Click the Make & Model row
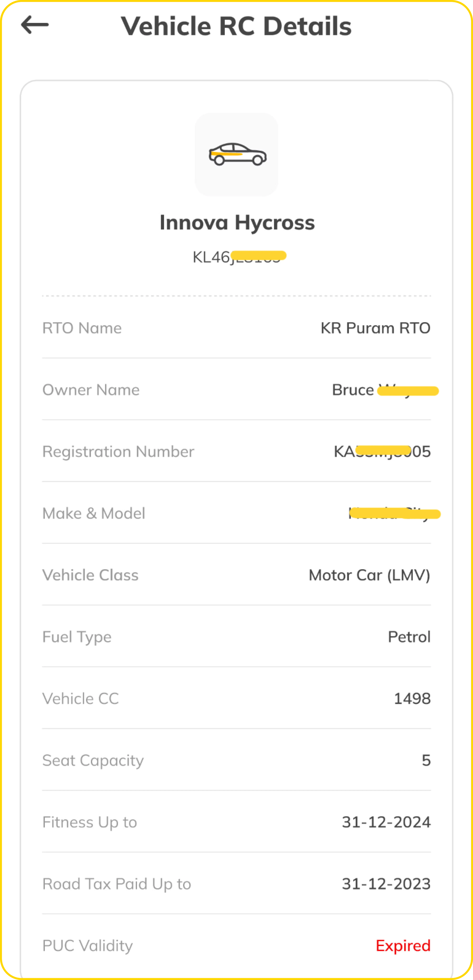This screenshot has width=473, height=980. (x=94, y=513)
